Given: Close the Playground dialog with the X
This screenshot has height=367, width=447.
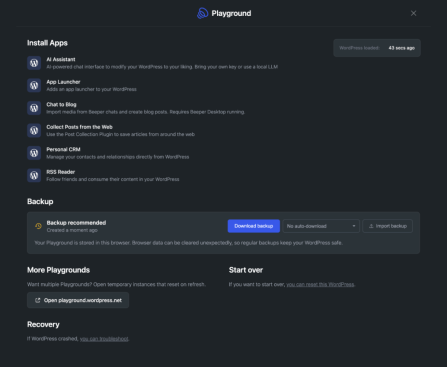Looking at the screenshot, I should pyautogui.click(x=413, y=13).
